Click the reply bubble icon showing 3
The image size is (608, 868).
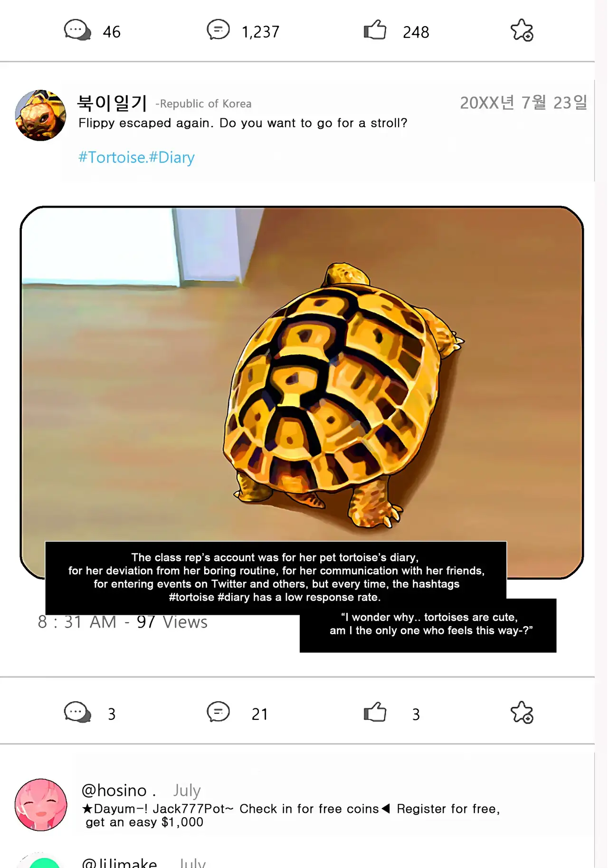[x=77, y=712]
